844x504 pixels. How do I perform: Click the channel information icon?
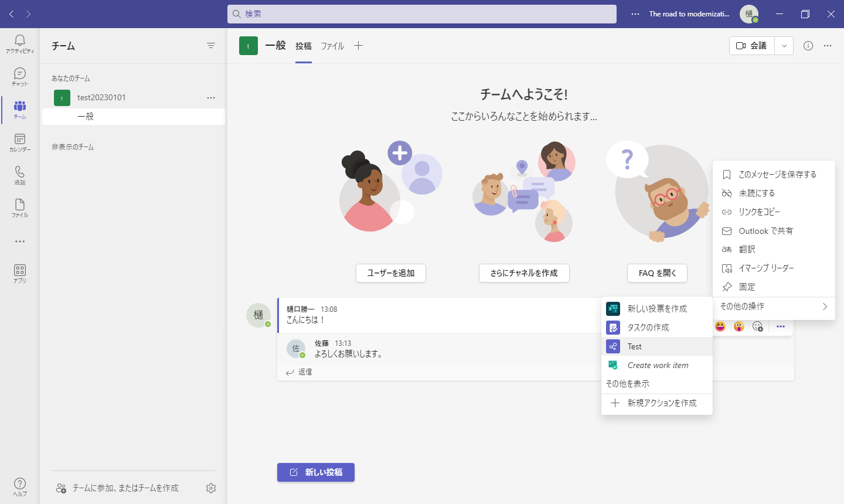click(x=808, y=46)
